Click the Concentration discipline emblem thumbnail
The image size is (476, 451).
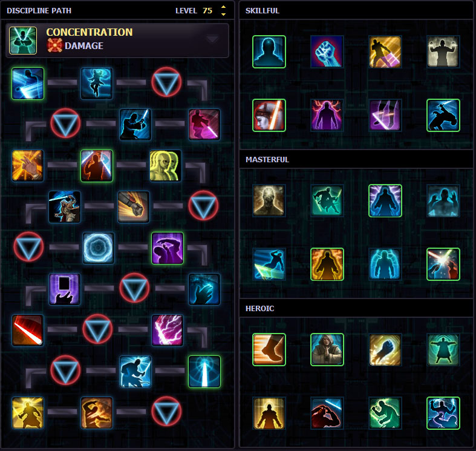click(x=23, y=40)
